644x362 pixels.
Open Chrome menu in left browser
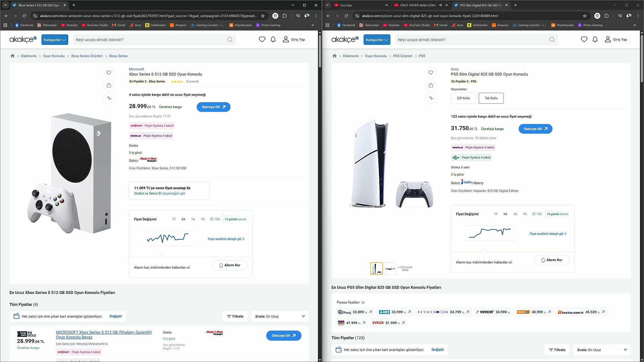(316, 16)
